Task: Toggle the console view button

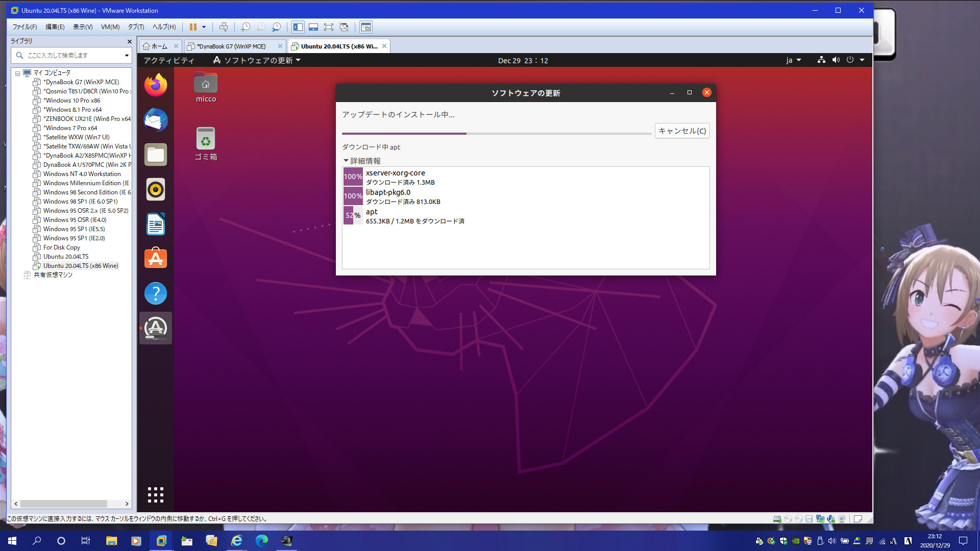Action: 366,27
